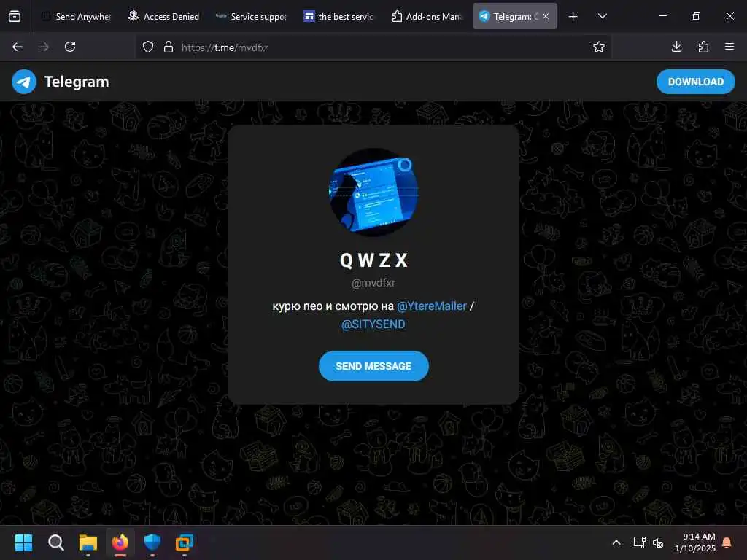The width and height of the screenshot is (747, 560).
Task: Open the muted volume tray icon
Action: click(658, 542)
